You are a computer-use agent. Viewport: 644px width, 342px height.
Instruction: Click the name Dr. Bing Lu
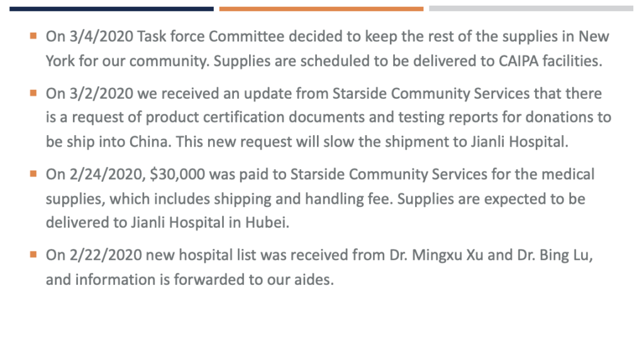(555, 255)
